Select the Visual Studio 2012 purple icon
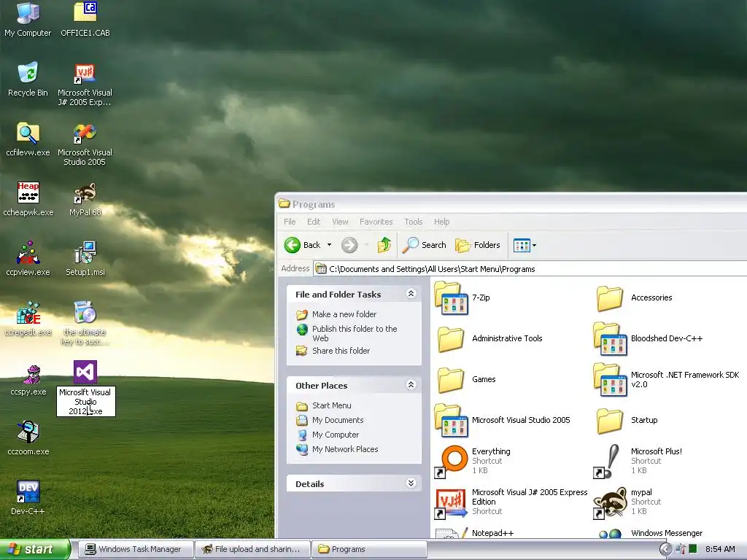 tap(85, 372)
